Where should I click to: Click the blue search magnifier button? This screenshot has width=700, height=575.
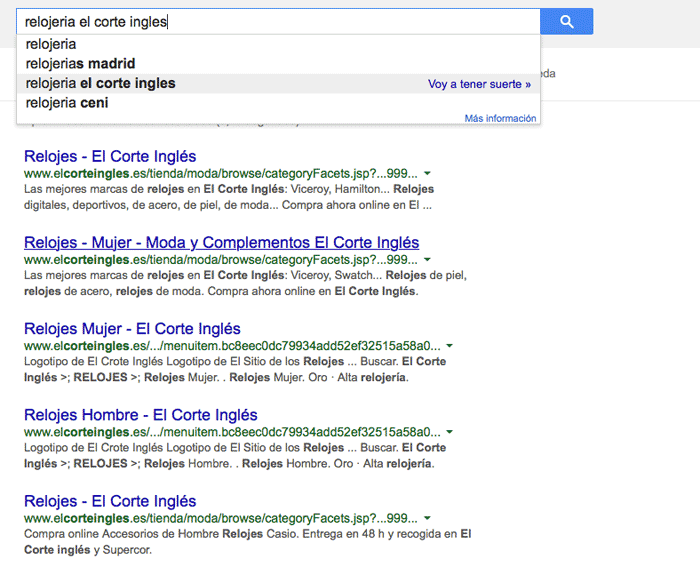click(567, 21)
